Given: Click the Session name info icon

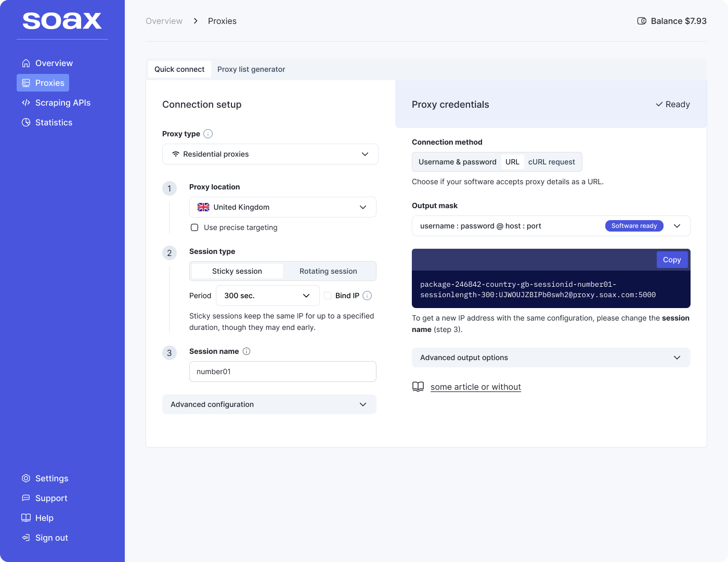Looking at the screenshot, I should coord(246,351).
